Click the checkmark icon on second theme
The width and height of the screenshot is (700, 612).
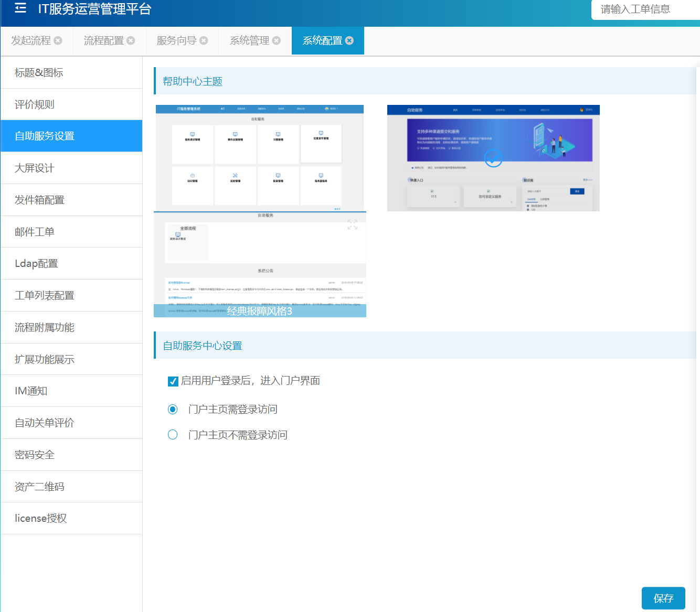(x=493, y=158)
